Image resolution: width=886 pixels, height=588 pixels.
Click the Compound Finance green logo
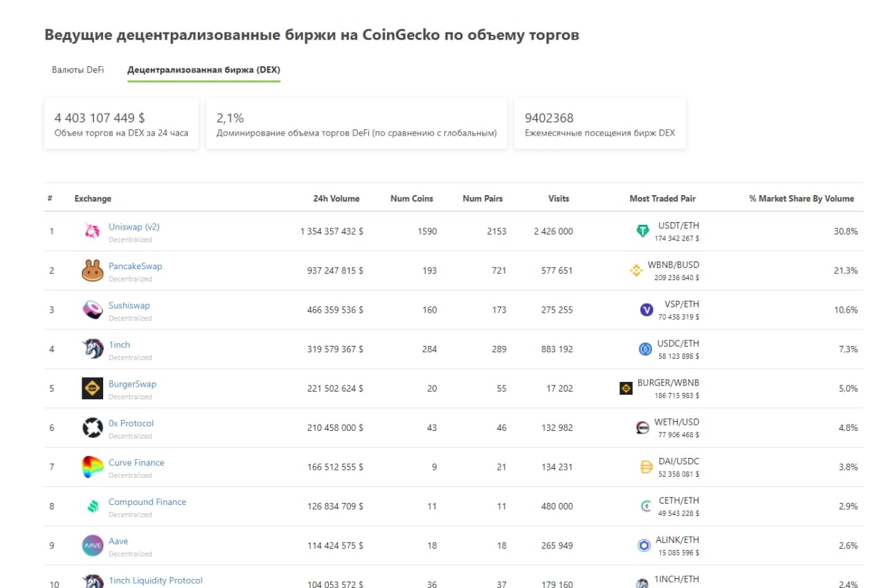(92, 506)
